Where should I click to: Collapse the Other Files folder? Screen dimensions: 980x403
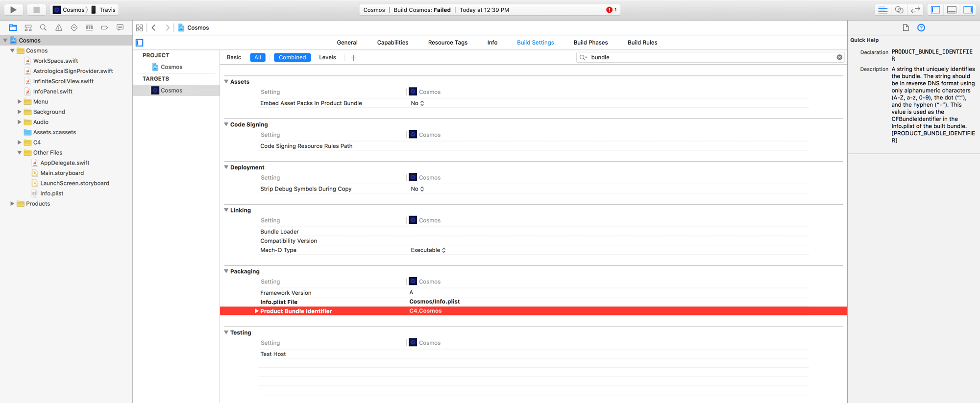click(x=20, y=153)
